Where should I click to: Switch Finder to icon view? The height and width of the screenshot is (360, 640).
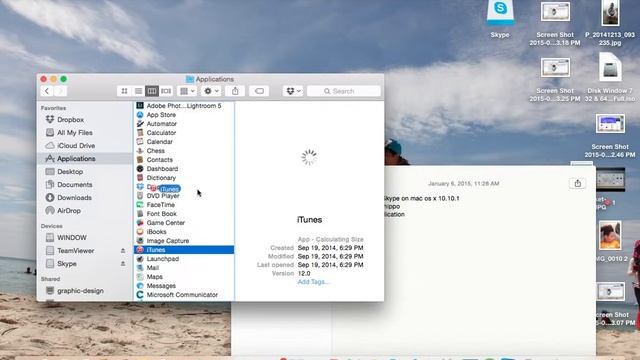tap(124, 91)
